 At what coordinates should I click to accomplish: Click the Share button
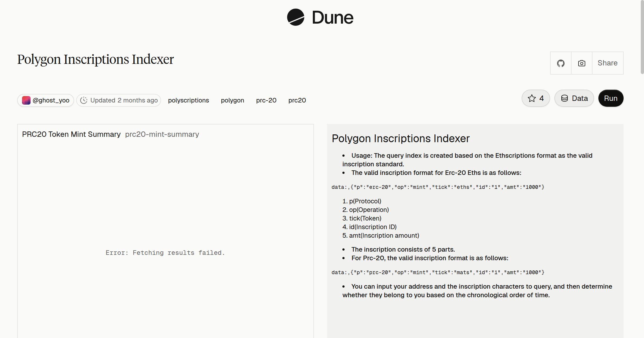pyautogui.click(x=608, y=63)
